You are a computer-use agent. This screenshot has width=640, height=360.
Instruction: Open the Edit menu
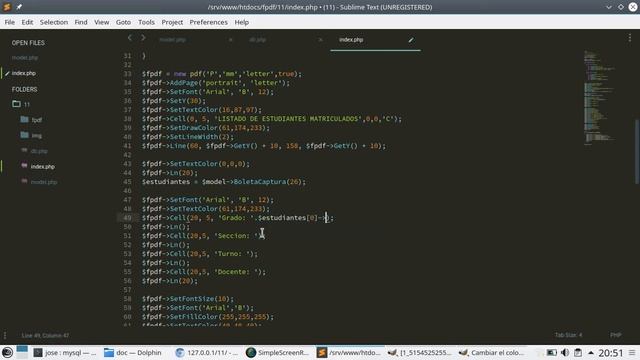[x=27, y=22]
